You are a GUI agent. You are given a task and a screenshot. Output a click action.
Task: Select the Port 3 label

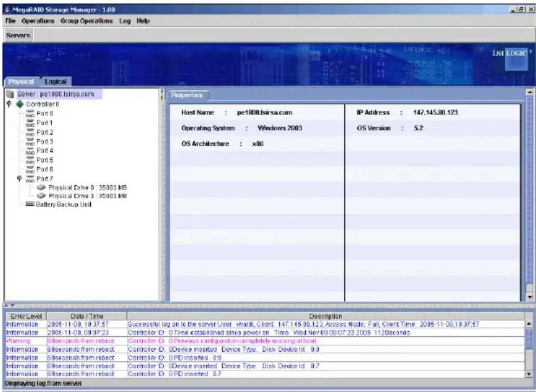(x=45, y=141)
